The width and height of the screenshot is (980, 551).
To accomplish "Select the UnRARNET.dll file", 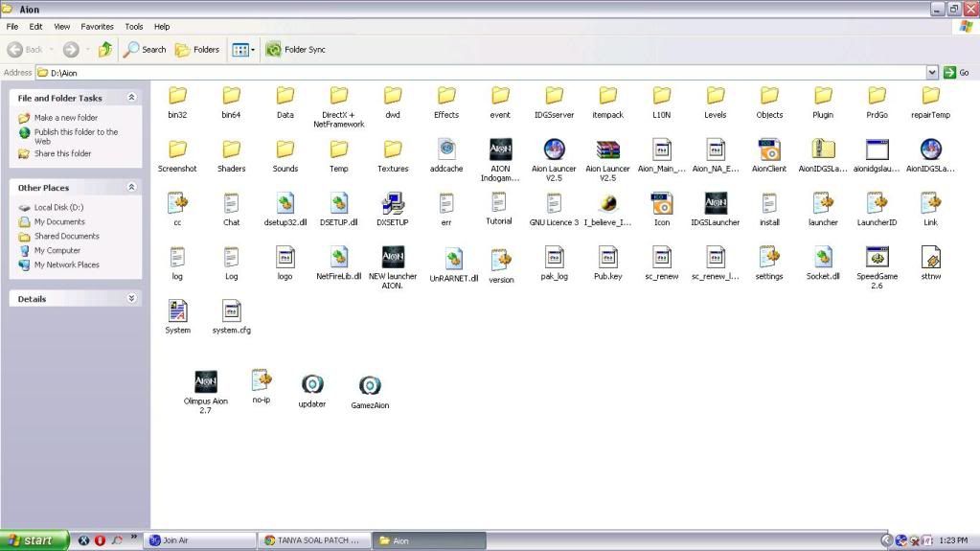I will point(454,259).
